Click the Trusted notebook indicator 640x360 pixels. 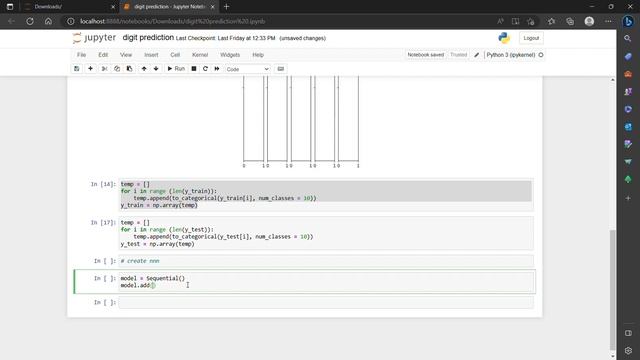(x=458, y=55)
